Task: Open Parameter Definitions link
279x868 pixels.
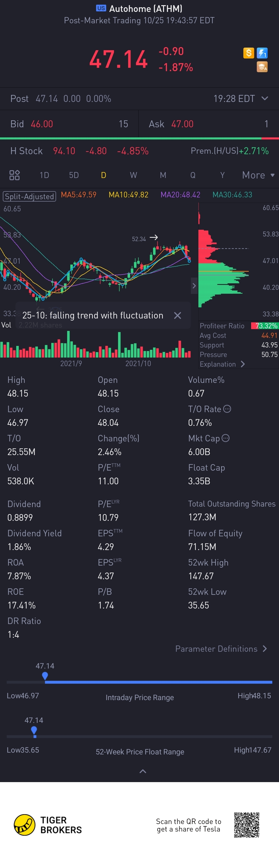Action: click(x=221, y=649)
